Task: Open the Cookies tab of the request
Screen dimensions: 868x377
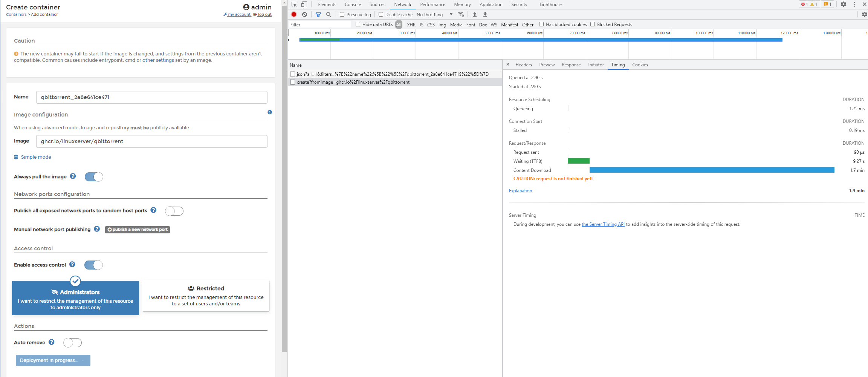Action: 640,64
